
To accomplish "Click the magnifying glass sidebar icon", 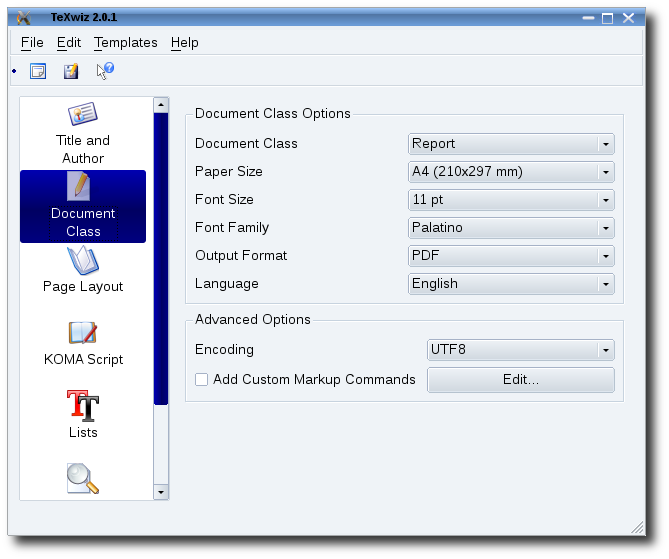I will click(x=83, y=478).
